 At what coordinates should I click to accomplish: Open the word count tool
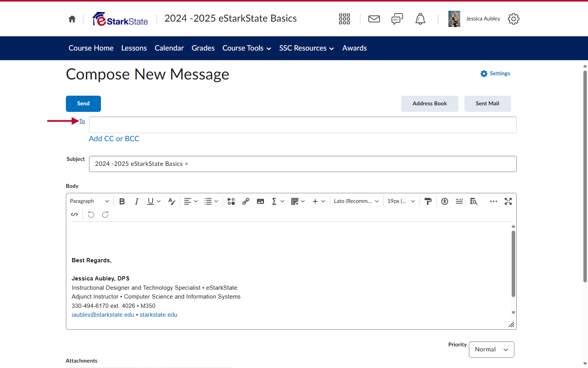(x=459, y=201)
